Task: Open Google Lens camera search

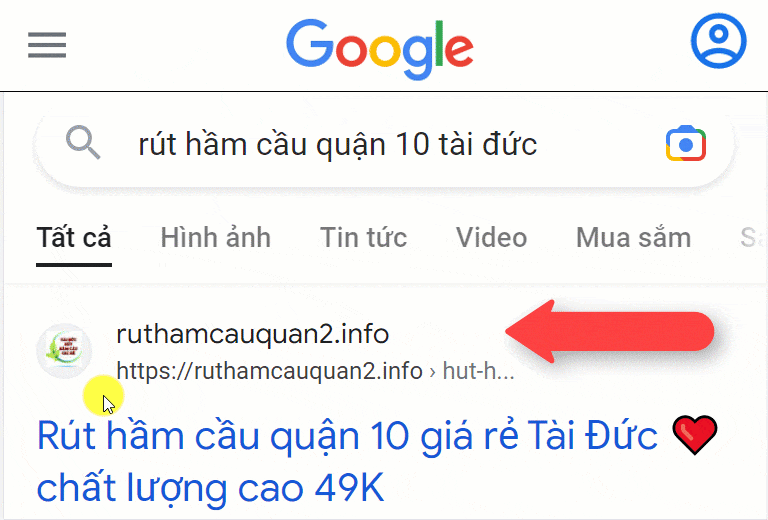Action: (686, 143)
